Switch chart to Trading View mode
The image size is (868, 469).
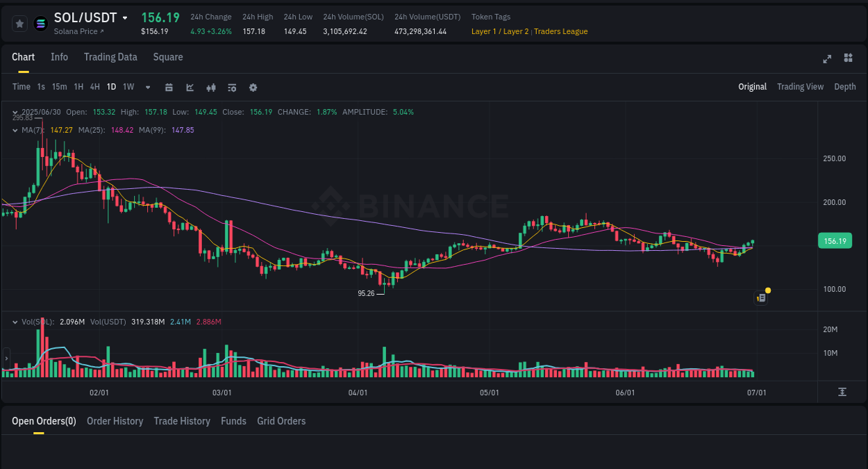(x=800, y=86)
